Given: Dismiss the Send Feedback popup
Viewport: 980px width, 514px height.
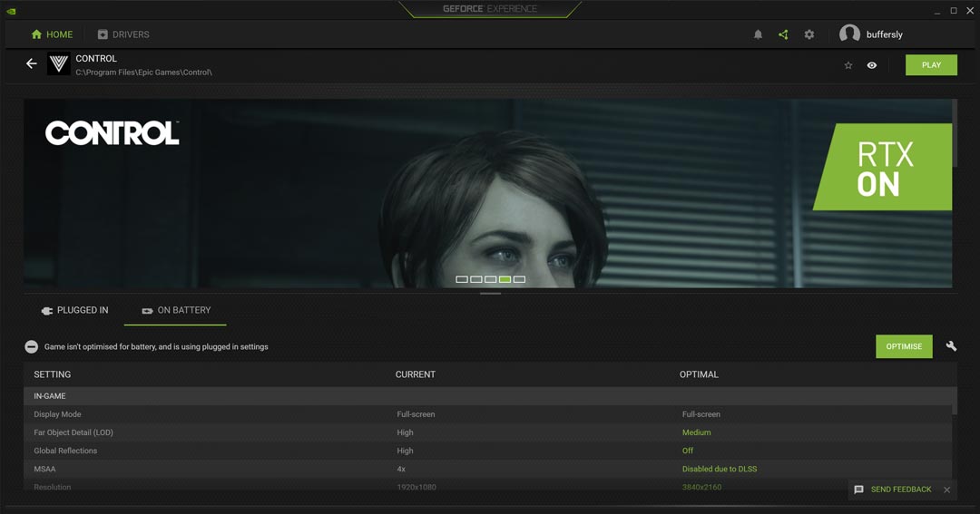Looking at the screenshot, I should point(946,490).
